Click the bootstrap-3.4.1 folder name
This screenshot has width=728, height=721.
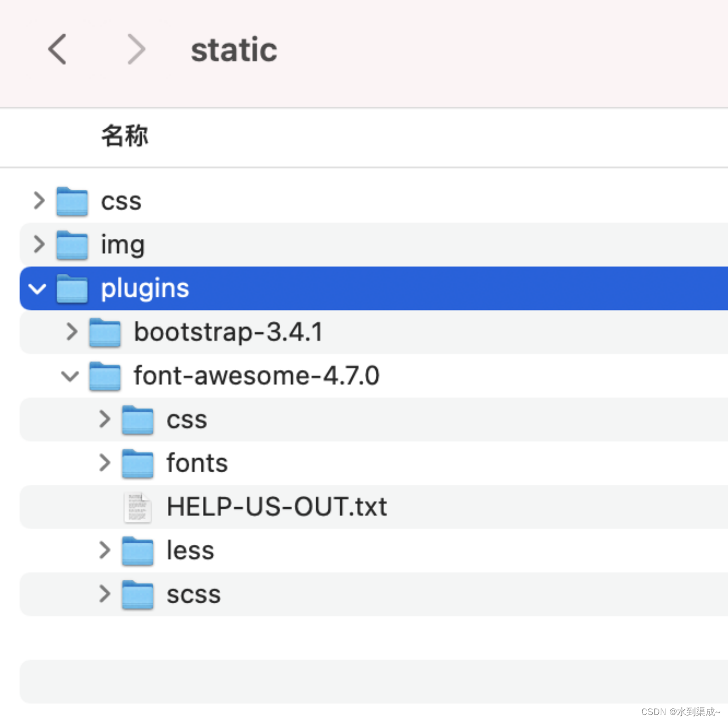(228, 332)
